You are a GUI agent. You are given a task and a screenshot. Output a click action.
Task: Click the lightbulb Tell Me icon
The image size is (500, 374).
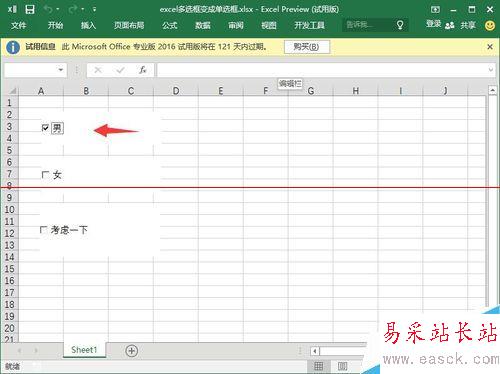coord(400,25)
